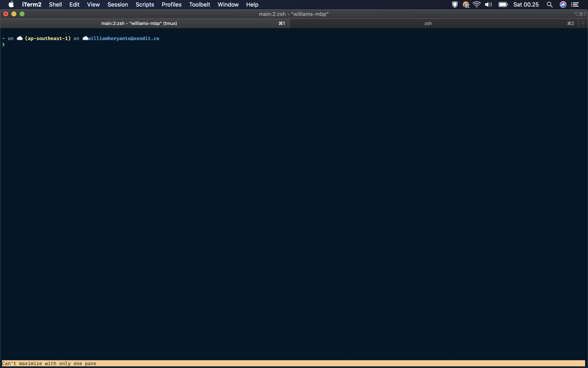This screenshot has width=588, height=368.
Task: Zoom the iTerm2 window with green button
Action: point(22,14)
